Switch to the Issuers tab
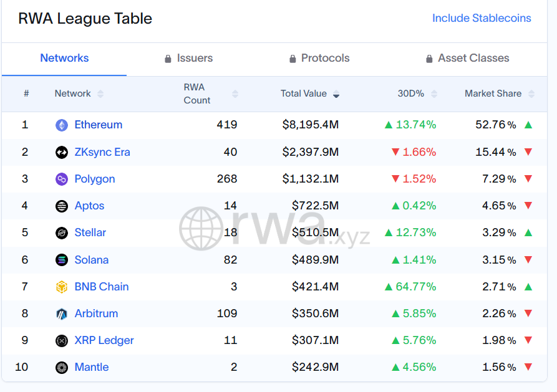Viewport: 557px width, 392px height. (188, 58)
